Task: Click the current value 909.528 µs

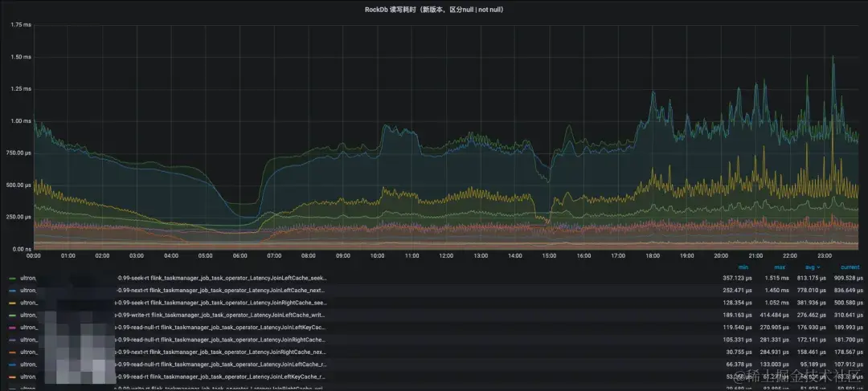Action: click(848, 278)
